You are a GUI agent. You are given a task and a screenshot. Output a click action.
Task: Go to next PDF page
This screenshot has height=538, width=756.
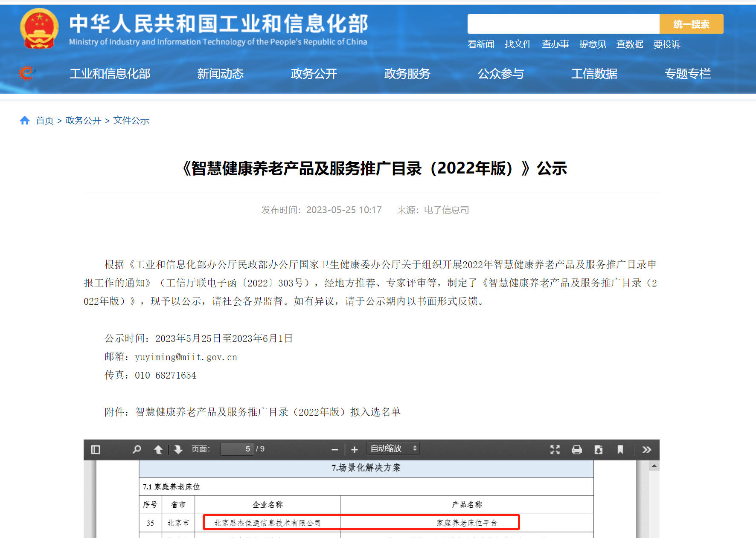pyautogui.click(x=178, y=449)
